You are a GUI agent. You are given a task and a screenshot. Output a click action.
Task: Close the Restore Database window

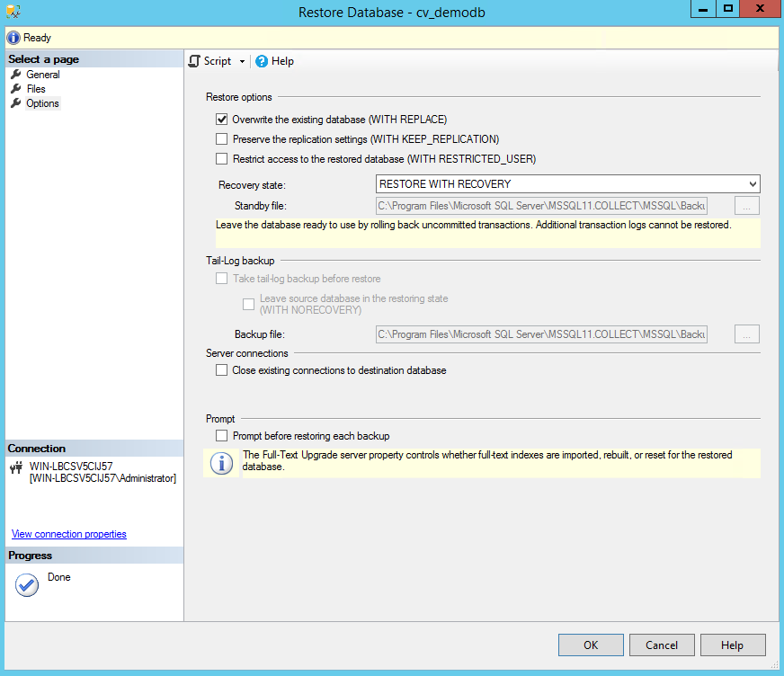coord(760,8)
